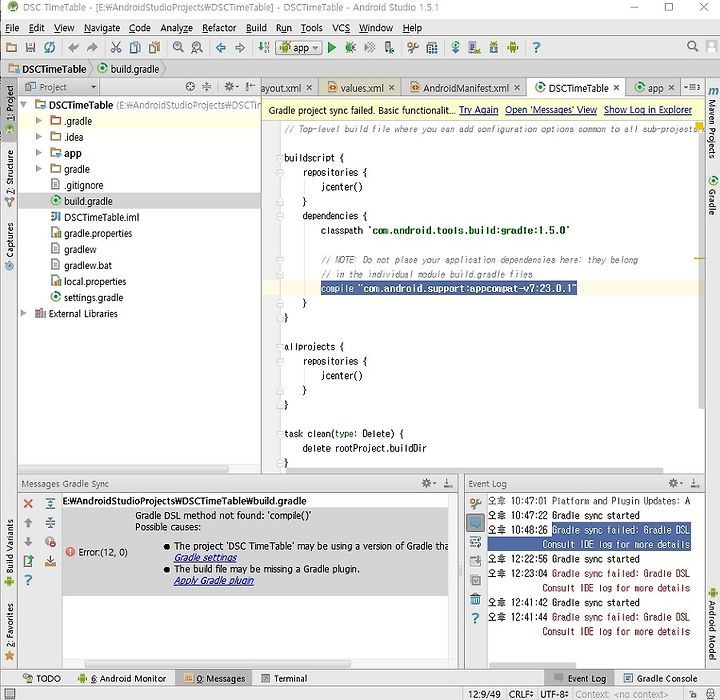Click the Cut scissors icon

click(x=116, y=47)
